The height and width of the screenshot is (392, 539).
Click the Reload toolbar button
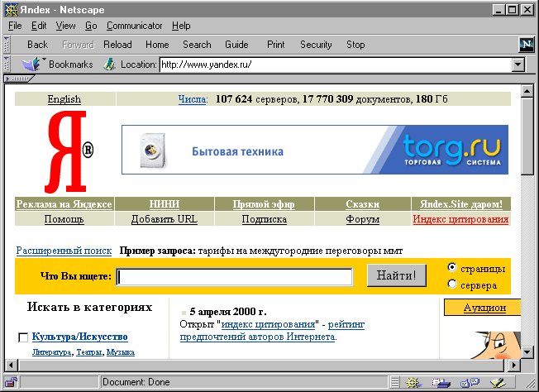117,45
